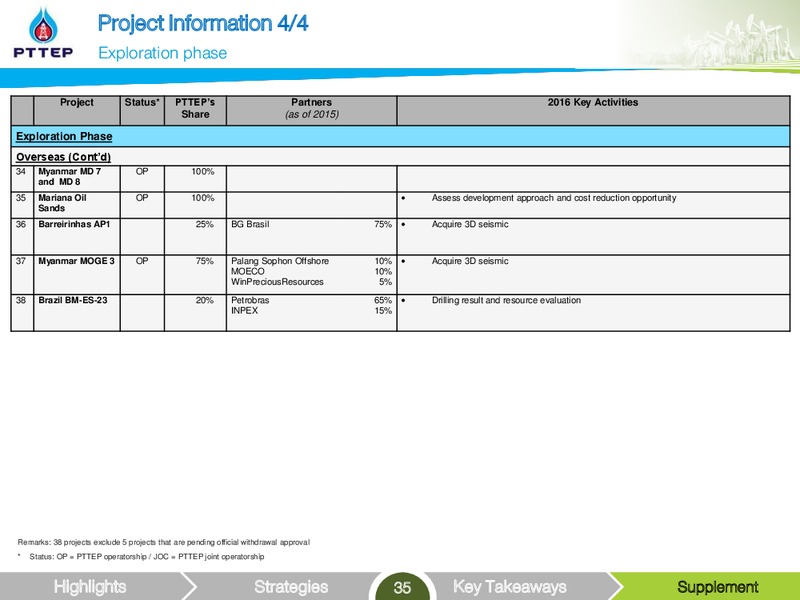Select Barreirinhas 'Acquire 3D seismic' activity
Screen dimensions: 800x600
(470, 224)
